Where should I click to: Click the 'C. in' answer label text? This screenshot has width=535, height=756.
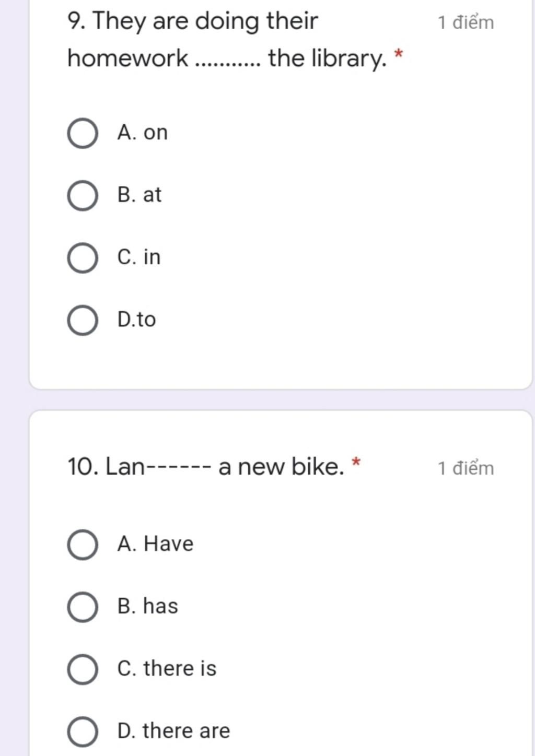[139, 257]
